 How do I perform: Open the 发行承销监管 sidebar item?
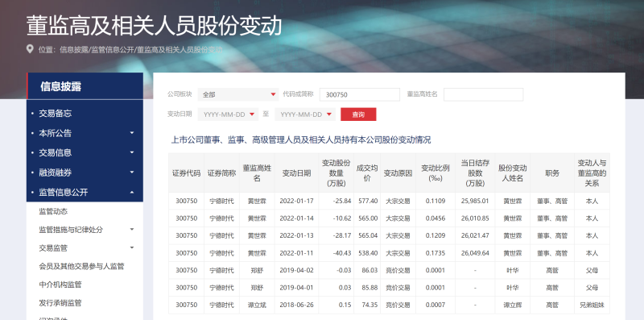pyautogui.click(x=60, y=303)
